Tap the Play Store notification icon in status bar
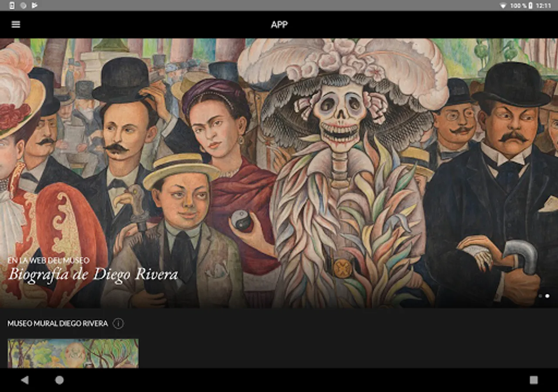Screen dimensions: 558x392 [34, 6]
